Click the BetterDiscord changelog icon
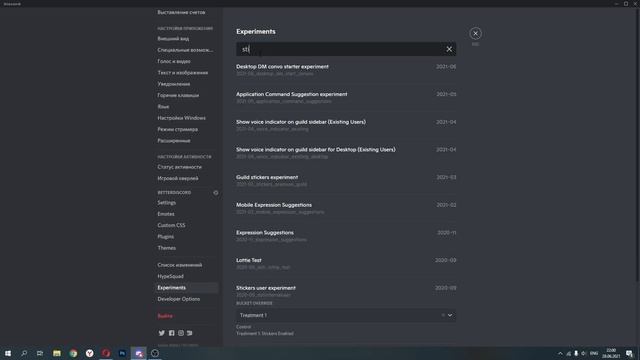 pos(216,192)
